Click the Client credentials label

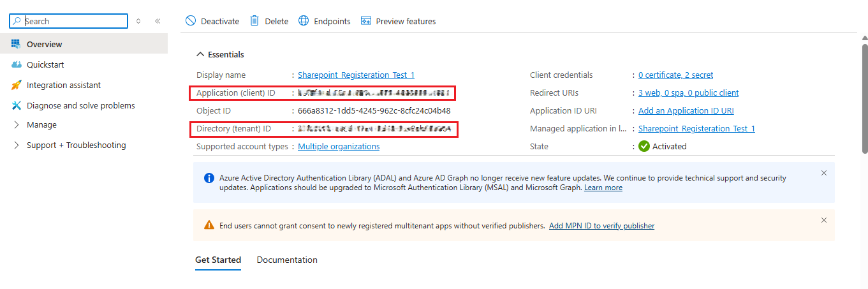561,75
